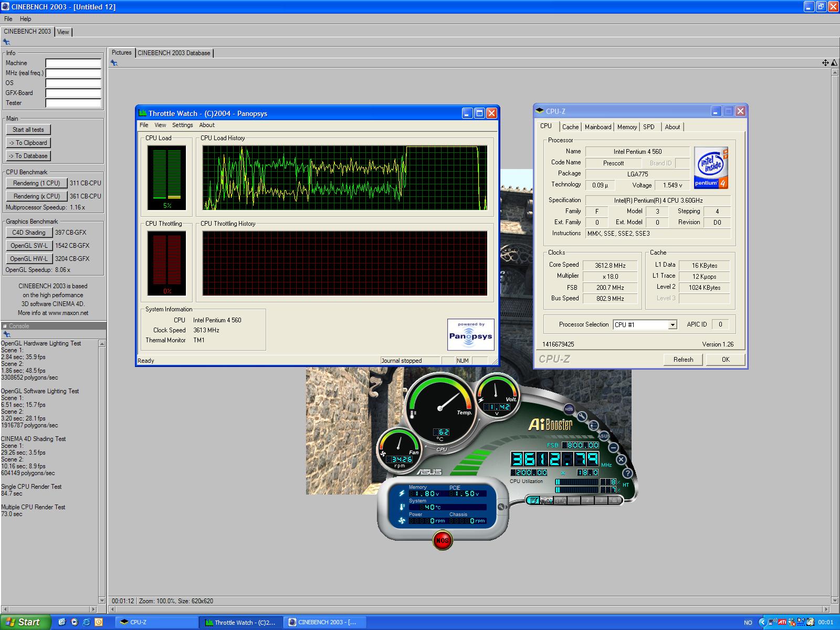Click the desktop shortcut icon in Quick Launch
Image resolution: width=840 pixels, height=630 pixels.
pyautogui.click(x=62, y=622)
